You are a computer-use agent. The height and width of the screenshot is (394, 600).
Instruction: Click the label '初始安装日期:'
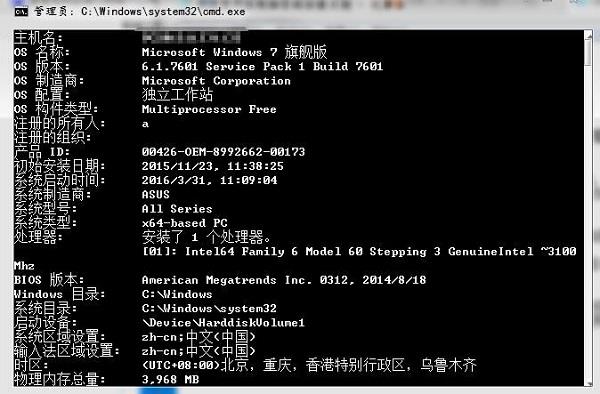59,166
